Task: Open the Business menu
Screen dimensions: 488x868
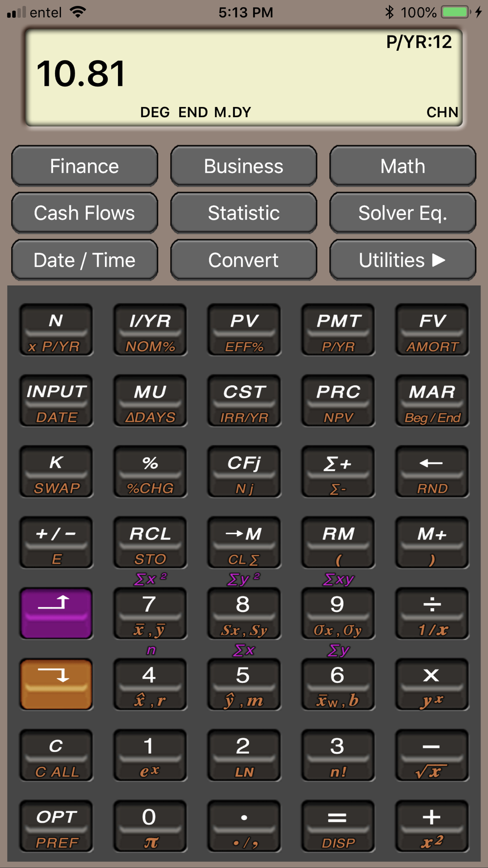Action: 244,166
